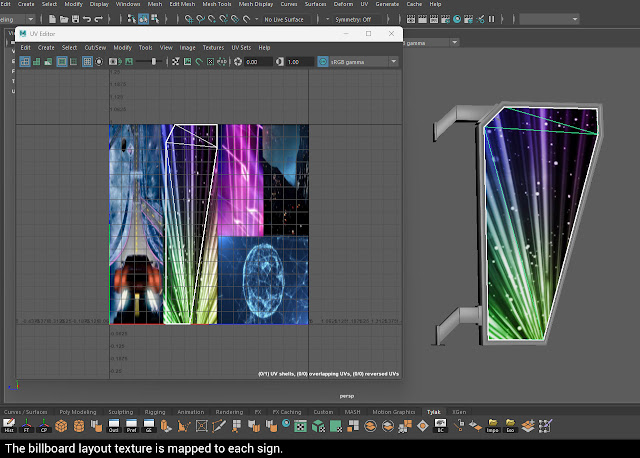Open the Mesh Tools menu
640x458 pixels.
point(216,4)
